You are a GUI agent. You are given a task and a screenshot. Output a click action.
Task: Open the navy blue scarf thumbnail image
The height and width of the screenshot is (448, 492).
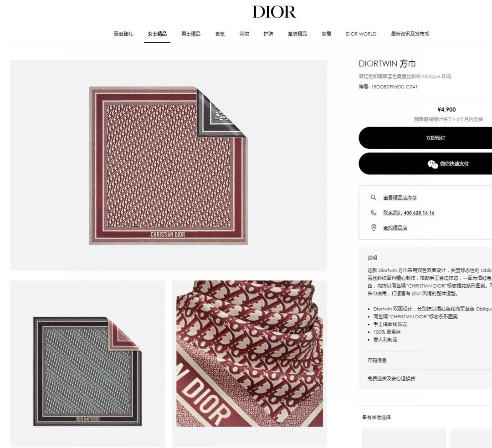tap(87, 364)
